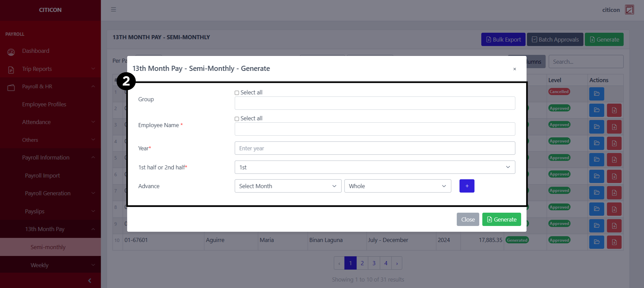Open folder action in row 4
This screenshot has width=644, height=288.
597,143
